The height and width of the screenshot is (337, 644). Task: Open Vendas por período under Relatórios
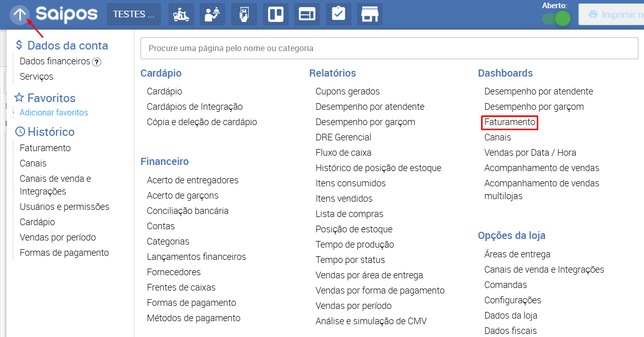(x=353, y=306)
